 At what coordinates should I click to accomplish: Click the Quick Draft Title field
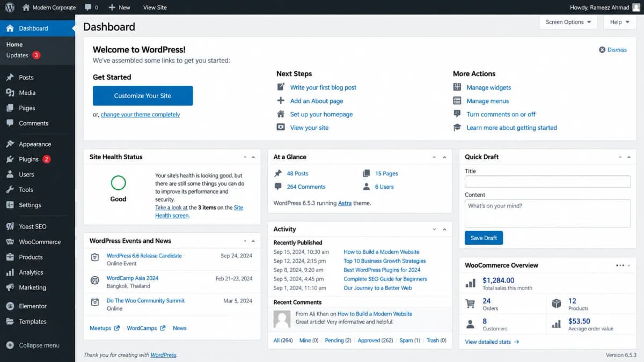click(547, 181)
